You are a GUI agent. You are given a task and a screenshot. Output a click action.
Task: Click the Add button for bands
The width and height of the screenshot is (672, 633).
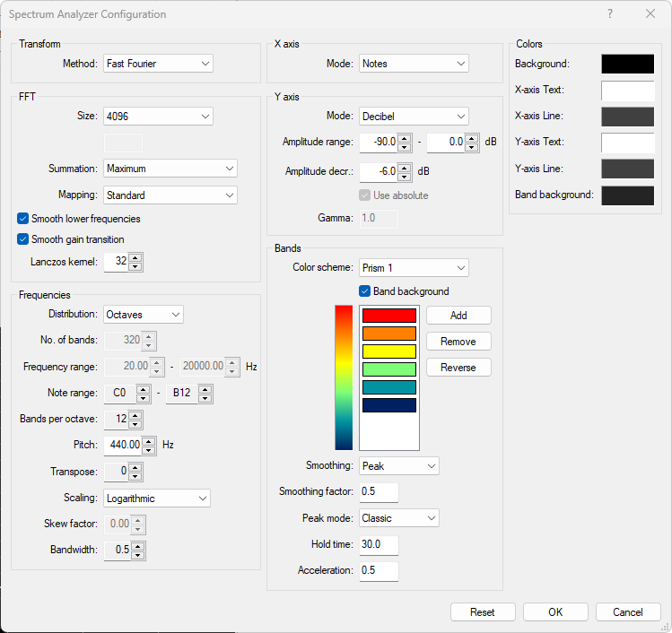(x=458, y=316)
